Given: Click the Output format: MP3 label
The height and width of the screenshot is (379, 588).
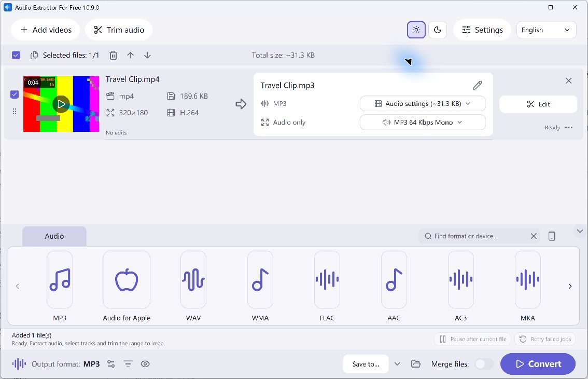Looking at the screenshot, I should pyautogui.click(x=66, y=364).
